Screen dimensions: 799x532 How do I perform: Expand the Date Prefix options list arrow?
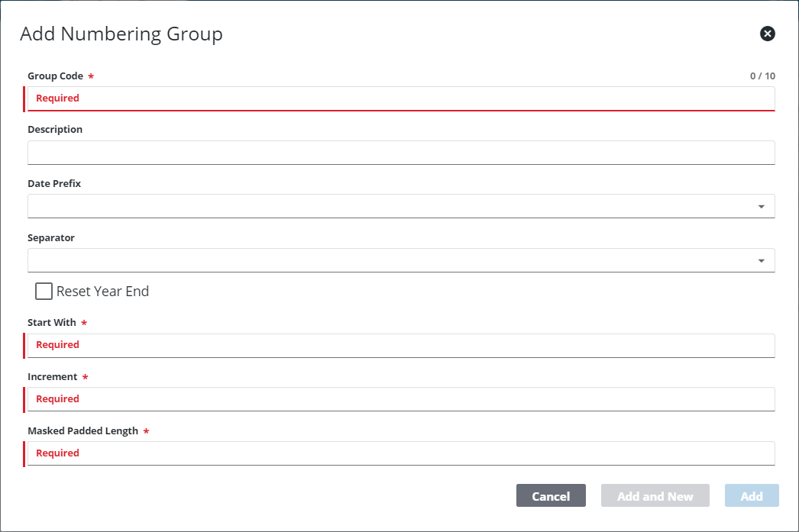click(761, 206)
